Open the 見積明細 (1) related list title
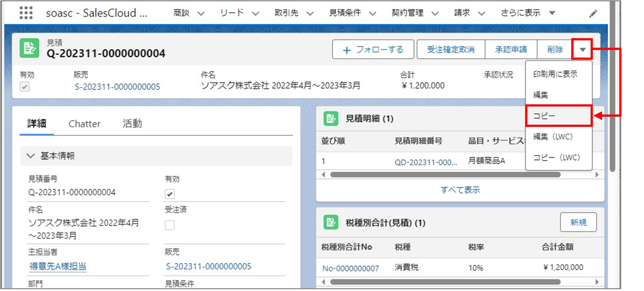The width and height of the screenshot is (644, 291). click(369, 119)
